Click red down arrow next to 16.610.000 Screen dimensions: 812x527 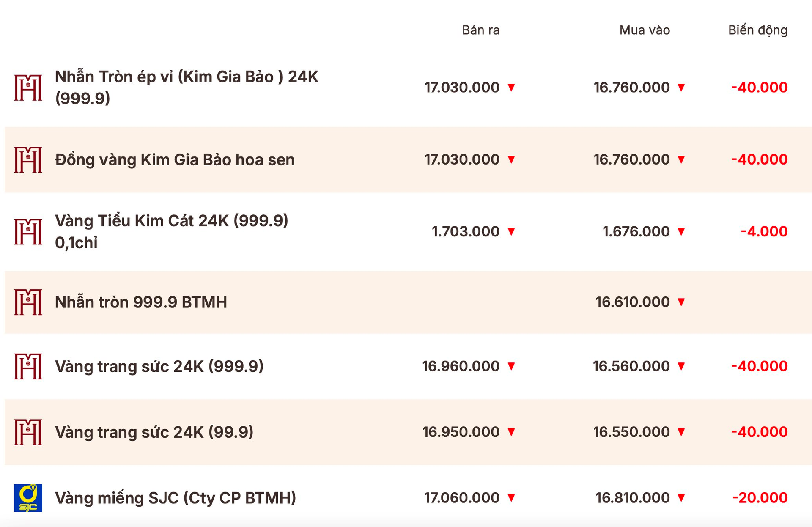(681, 302)
